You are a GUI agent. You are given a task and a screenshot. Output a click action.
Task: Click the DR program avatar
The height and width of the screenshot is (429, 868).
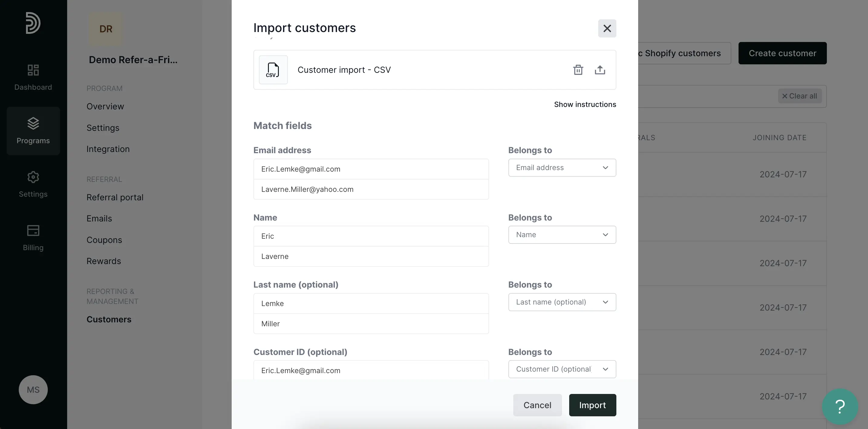coord(106,29)
